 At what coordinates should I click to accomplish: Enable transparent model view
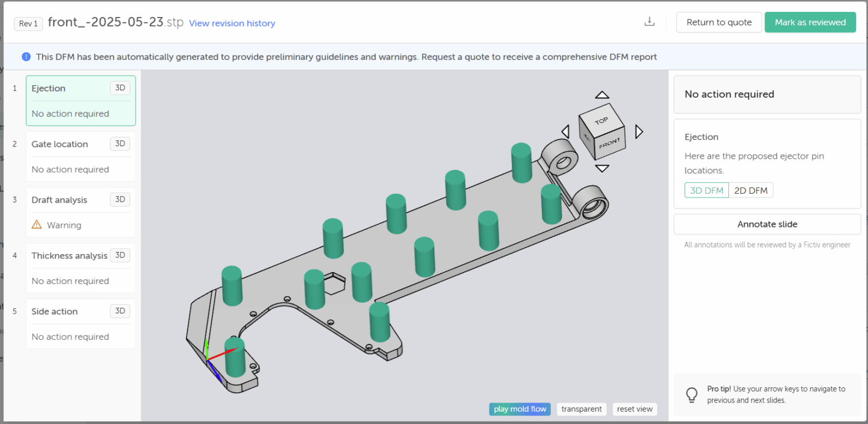[x=581, y=409]
